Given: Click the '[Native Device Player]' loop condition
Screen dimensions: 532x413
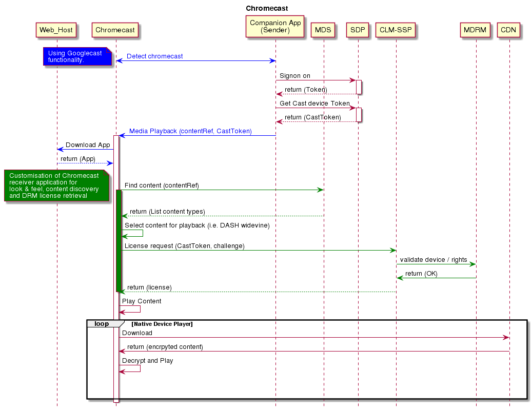Looking at the screenshot, I should tap(162, 324).
